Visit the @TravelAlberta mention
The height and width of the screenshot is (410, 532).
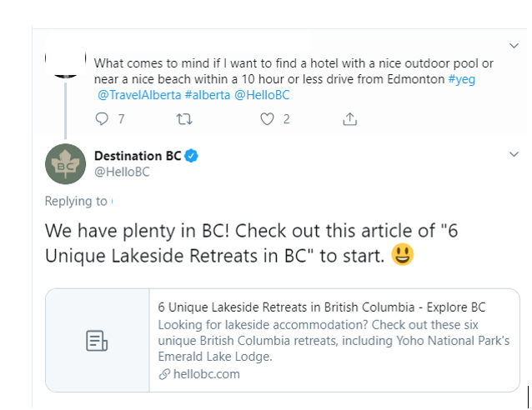click(139, 94)
